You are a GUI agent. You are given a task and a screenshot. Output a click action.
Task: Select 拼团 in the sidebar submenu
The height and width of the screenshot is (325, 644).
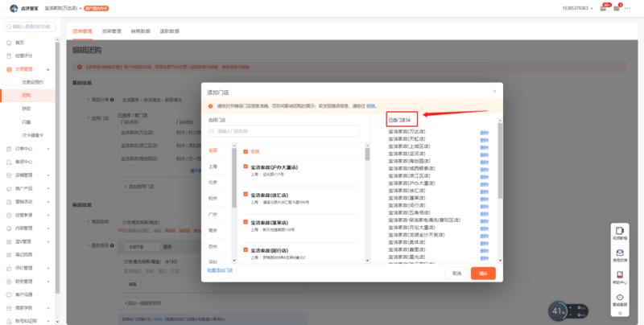tap(27, 109)
